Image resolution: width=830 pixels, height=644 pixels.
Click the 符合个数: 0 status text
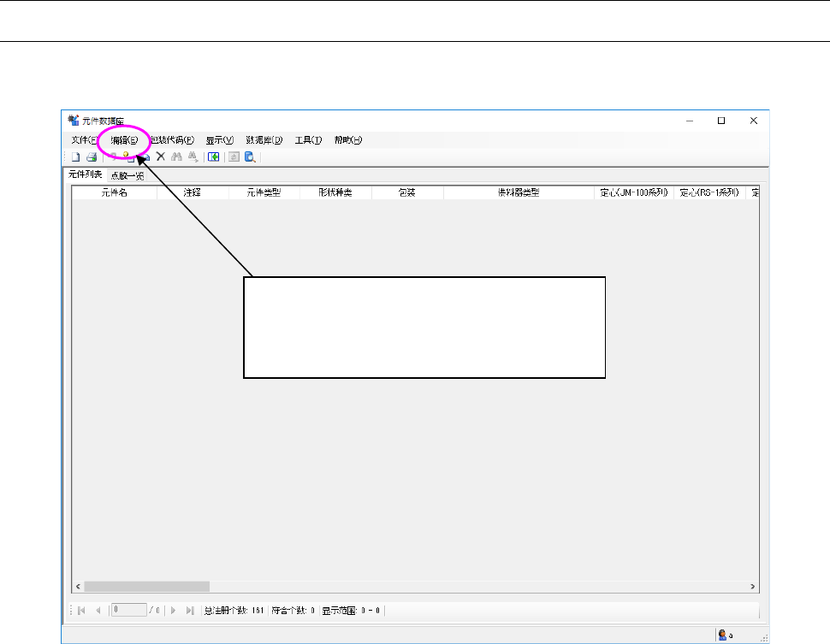click(x=293, y=611)
